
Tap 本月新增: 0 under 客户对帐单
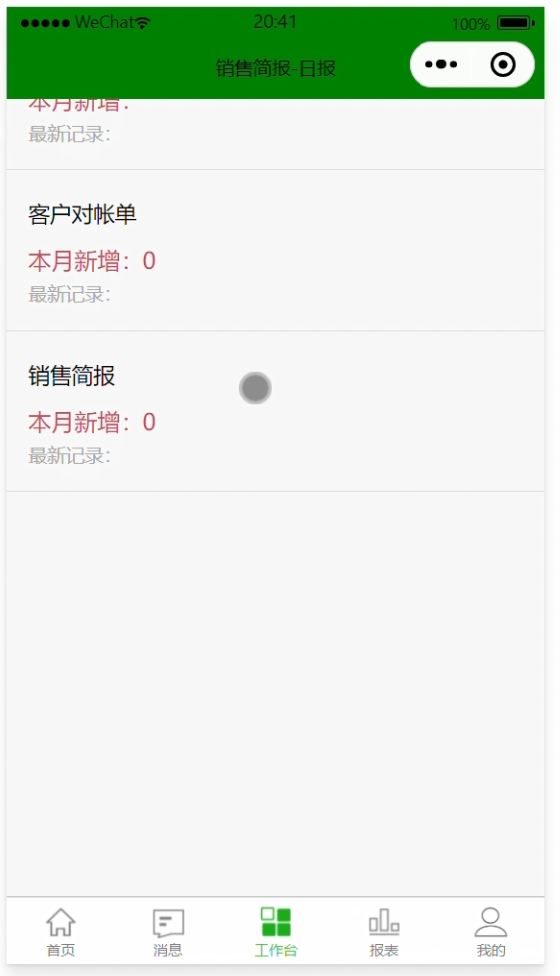pos(92,261)
